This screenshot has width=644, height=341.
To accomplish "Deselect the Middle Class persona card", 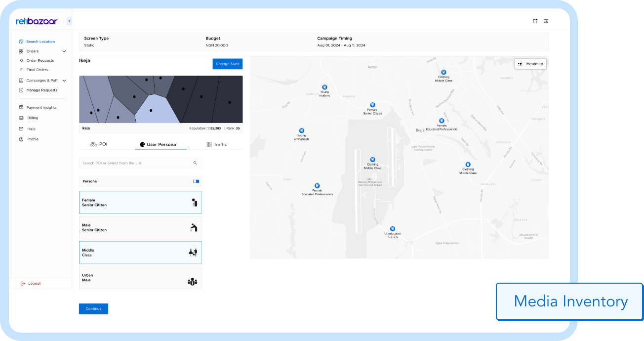I will coord(140,253).
